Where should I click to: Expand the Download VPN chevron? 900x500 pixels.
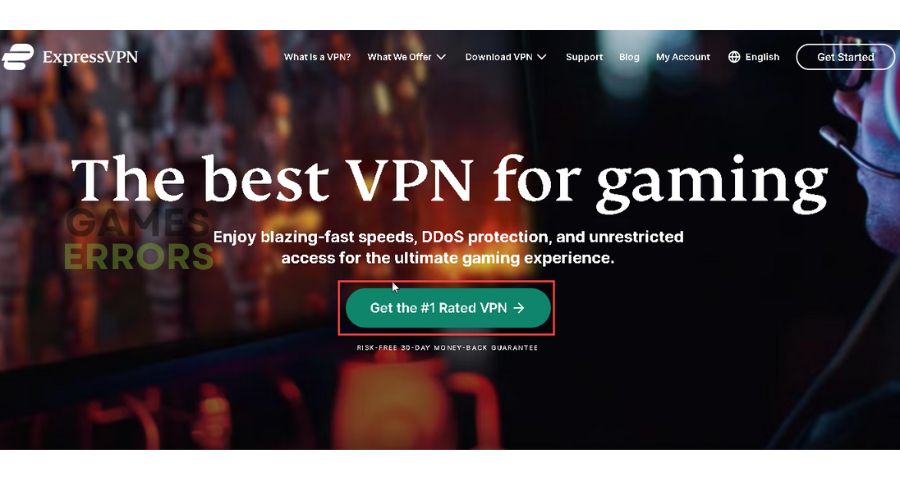541,57
